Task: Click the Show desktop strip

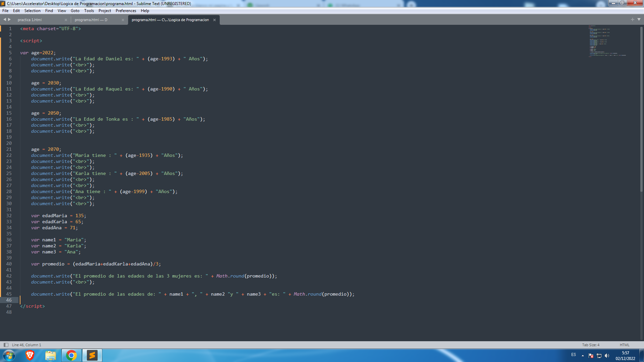Action: point(642,355)
